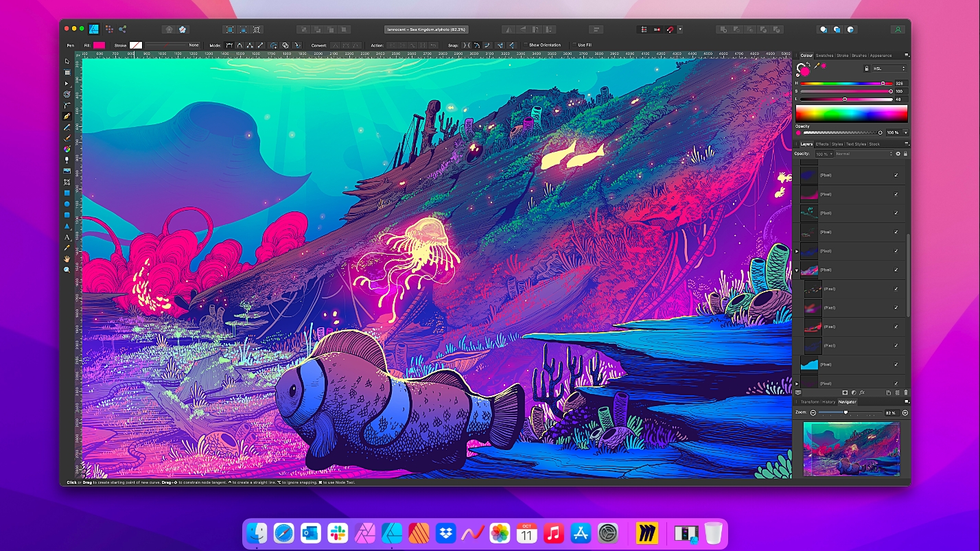This screenshot has width=980, height=551.
Task: Pick colour with the Colour panel eyedropper
Action: (x=817, y=66)
